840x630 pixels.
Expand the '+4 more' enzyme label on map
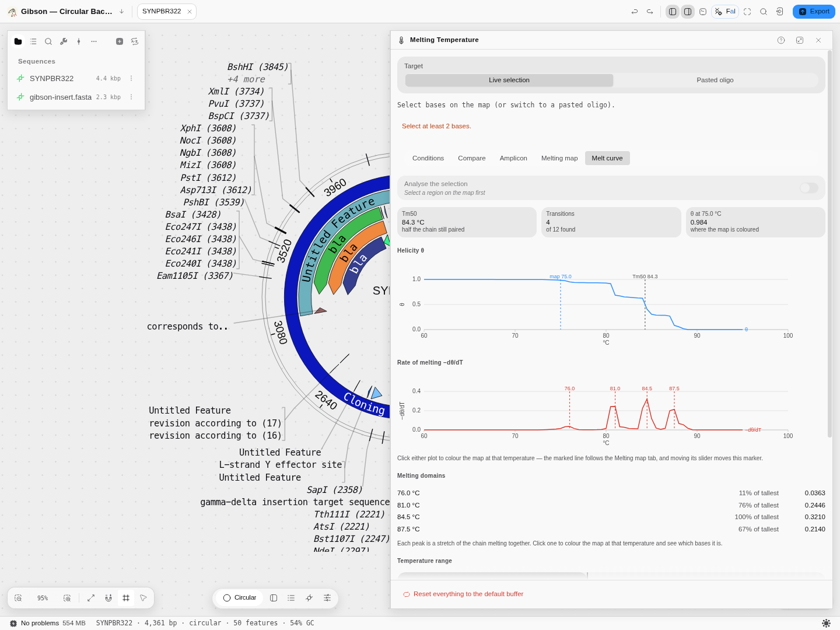246,79
